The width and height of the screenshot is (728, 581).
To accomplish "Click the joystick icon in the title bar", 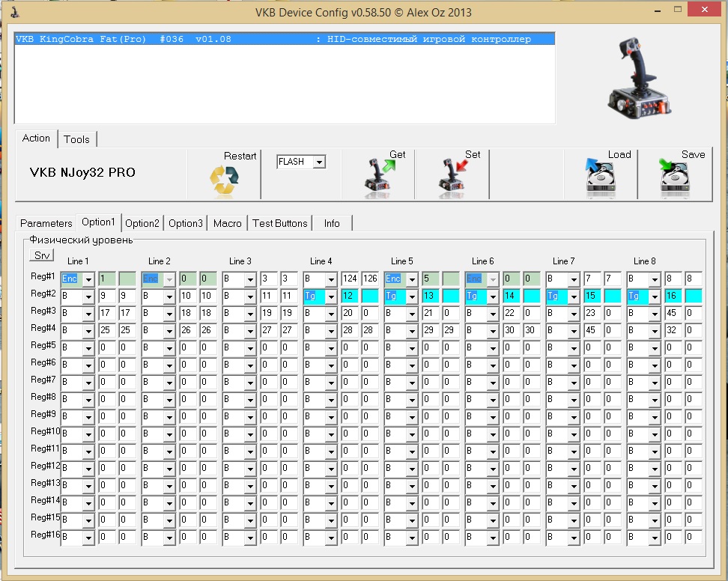I will click(x=15, y=12).
